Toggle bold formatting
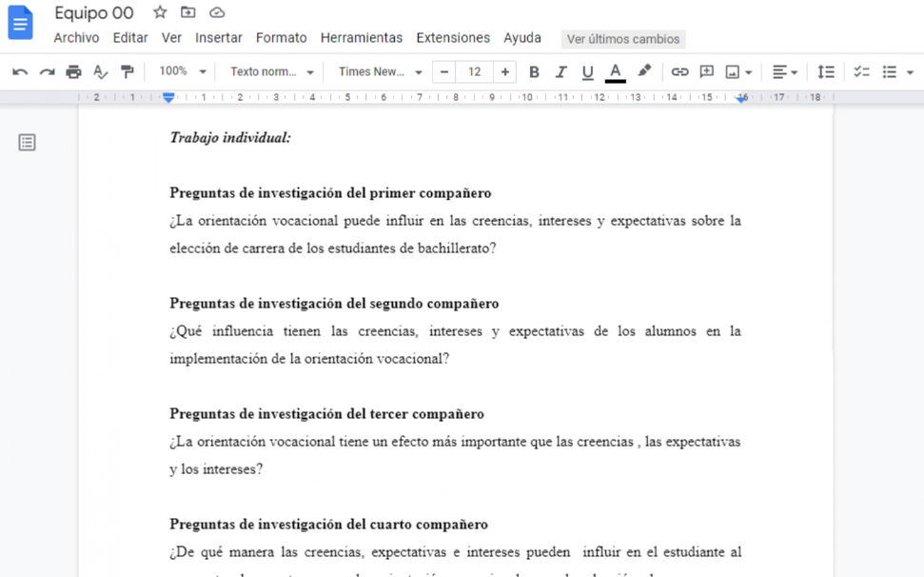Screen dimensions: 924x577 534,71
